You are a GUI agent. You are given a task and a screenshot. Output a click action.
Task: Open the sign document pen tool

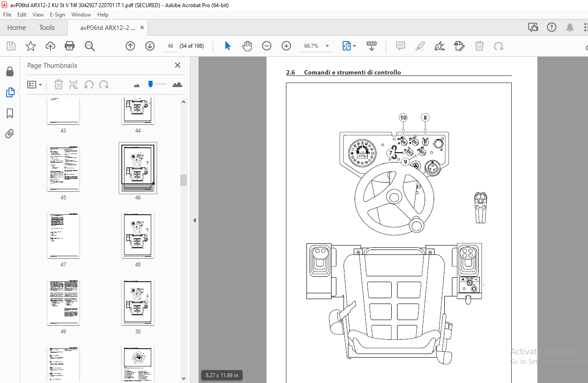[x=439, y=46]
